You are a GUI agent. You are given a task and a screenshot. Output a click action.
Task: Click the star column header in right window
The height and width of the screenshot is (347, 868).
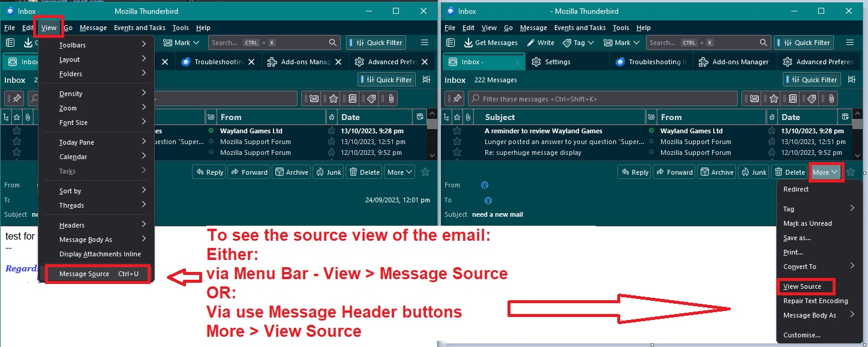coord(457,117)
